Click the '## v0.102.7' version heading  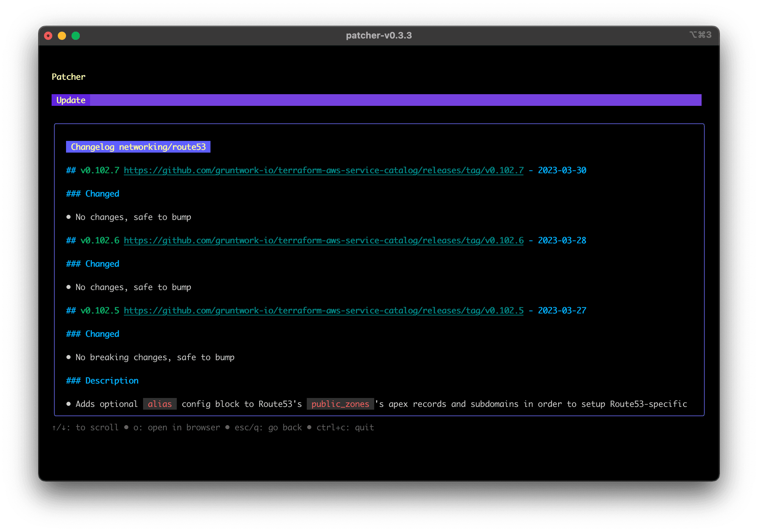click(x=93, y=170)
